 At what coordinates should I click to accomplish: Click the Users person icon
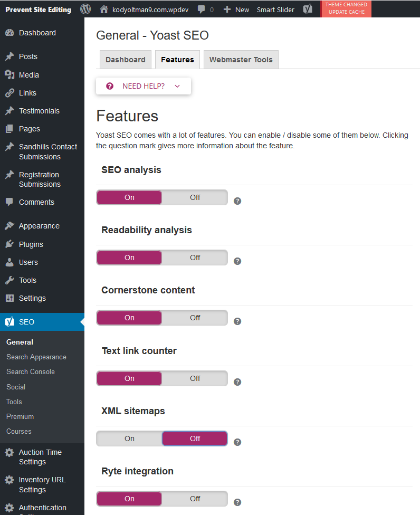click(x=9, y=262)
